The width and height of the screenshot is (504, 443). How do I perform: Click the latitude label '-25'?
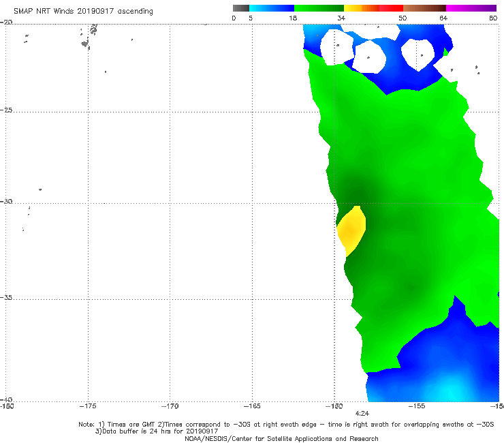(6, 110)
